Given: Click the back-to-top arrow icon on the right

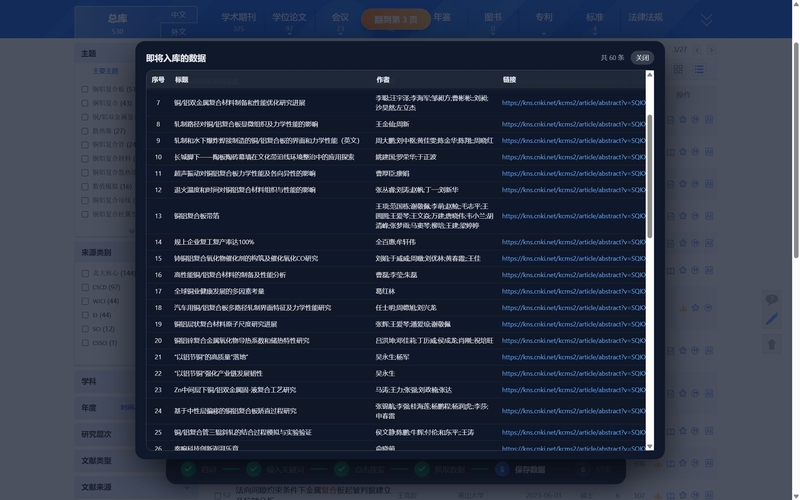Looking at the screenshot, I should (x=771, y=344).
